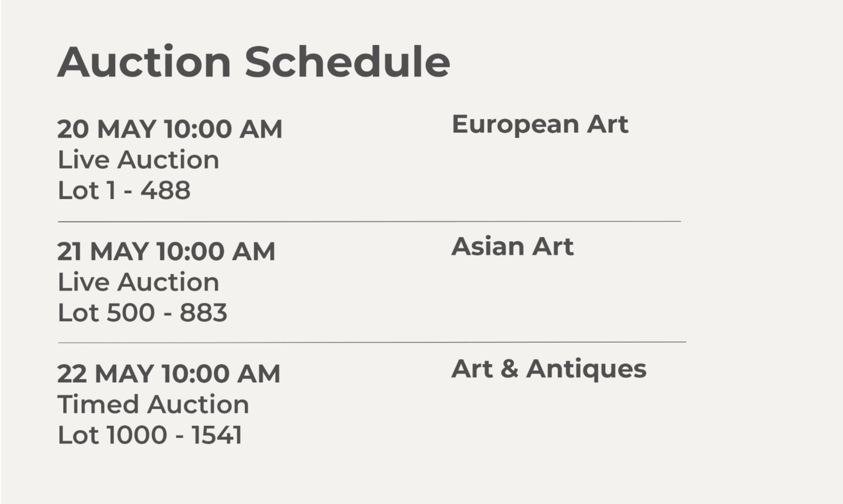Click the 10:00 AM time beside 22 MAY
Image resolution: width=843 pixels, height=504 pixels.
[220, 374]
